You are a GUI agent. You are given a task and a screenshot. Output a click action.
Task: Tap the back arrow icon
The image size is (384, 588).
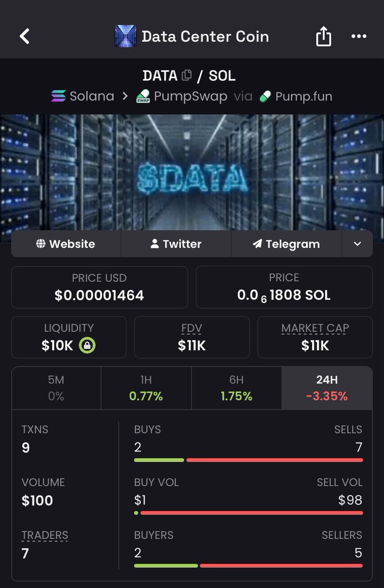coord(25,36)
